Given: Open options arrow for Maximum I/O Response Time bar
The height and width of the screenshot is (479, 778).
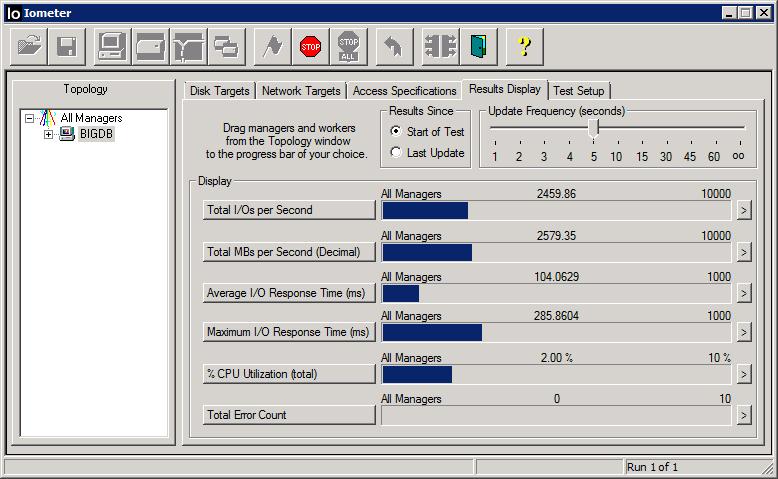Looking at the screenshot, I should tap(743, 332).
